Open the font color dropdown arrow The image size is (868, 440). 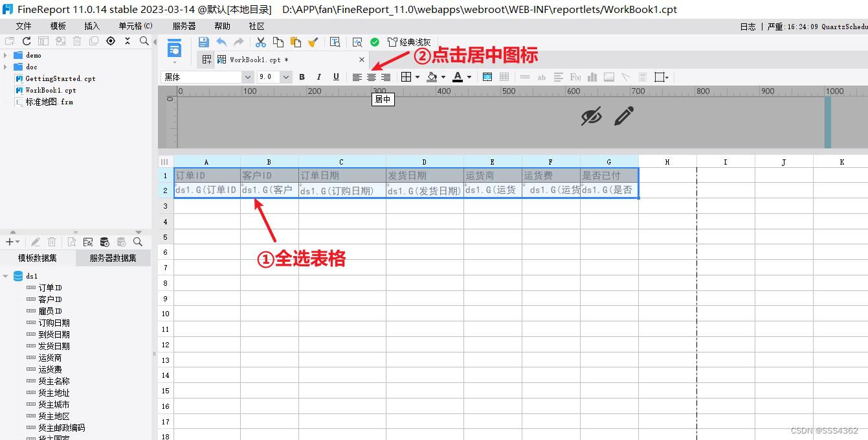pyautogui.click(x=469, y=77)
